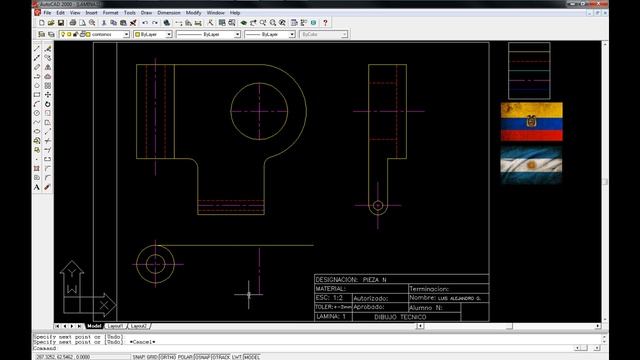640x360 pixels.
Task: Click the Print (plot) icon
Action: click(73, 23)
